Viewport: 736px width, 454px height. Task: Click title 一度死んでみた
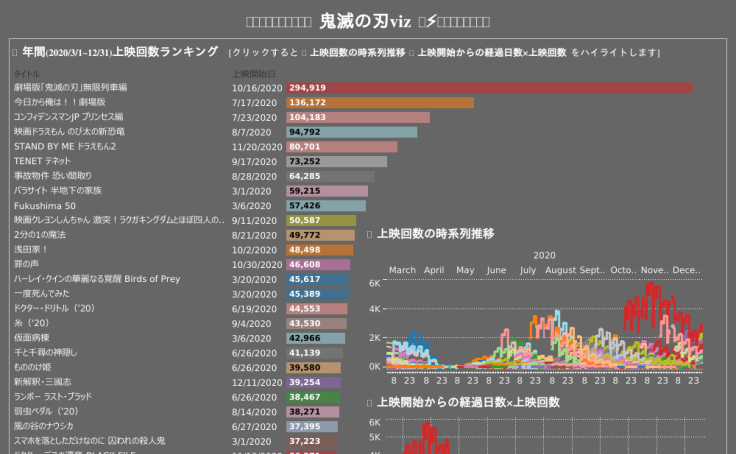(x=42, y=294)
